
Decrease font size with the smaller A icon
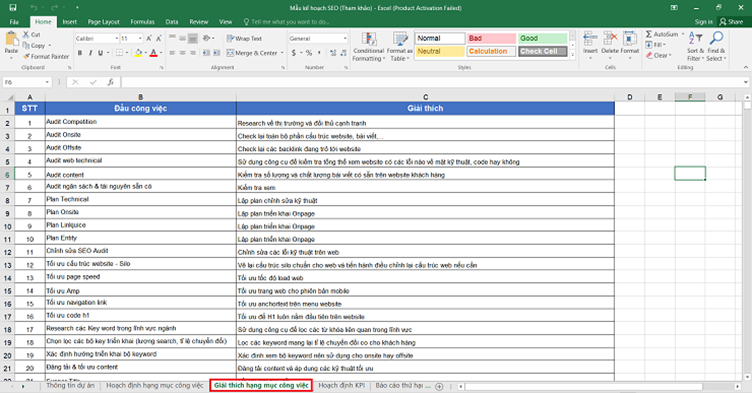(159, 38)
